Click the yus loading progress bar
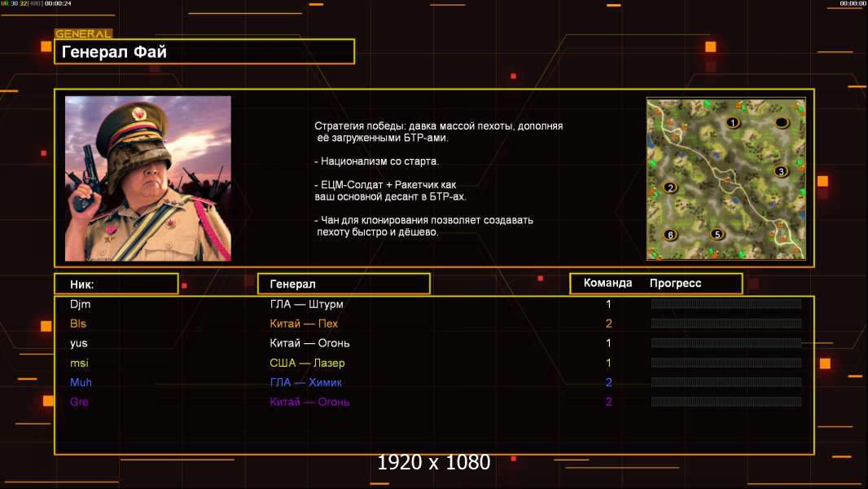 [726, 343]
